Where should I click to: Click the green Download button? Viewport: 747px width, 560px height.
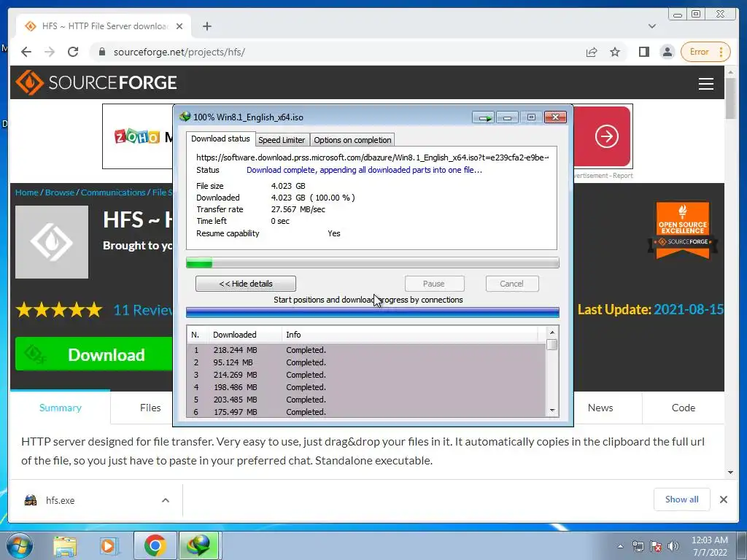tap(94, 354)
